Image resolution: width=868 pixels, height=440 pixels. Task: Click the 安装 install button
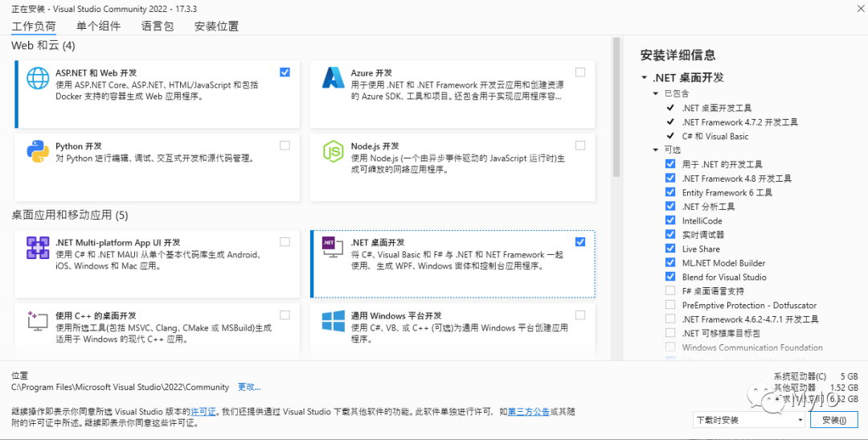coord(833,420)
